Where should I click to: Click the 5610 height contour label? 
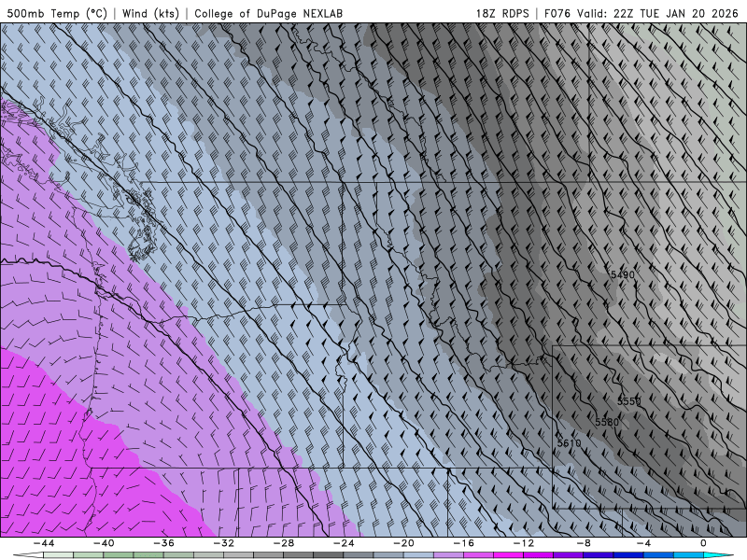tap(570, 442)
